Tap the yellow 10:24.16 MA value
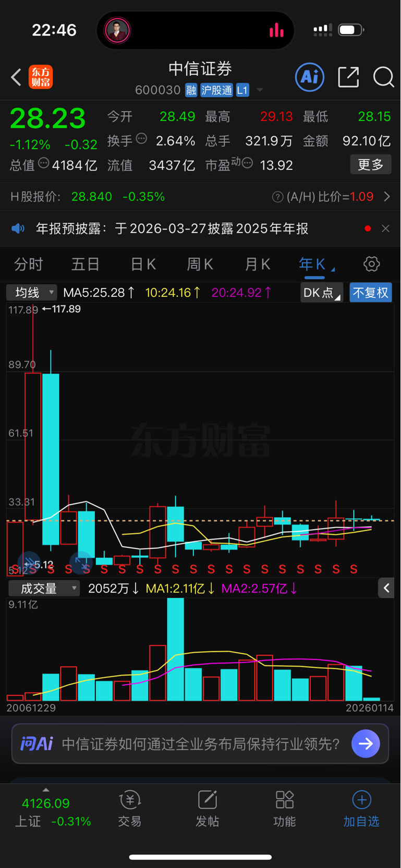401x868 pixels. pos(173,292)
